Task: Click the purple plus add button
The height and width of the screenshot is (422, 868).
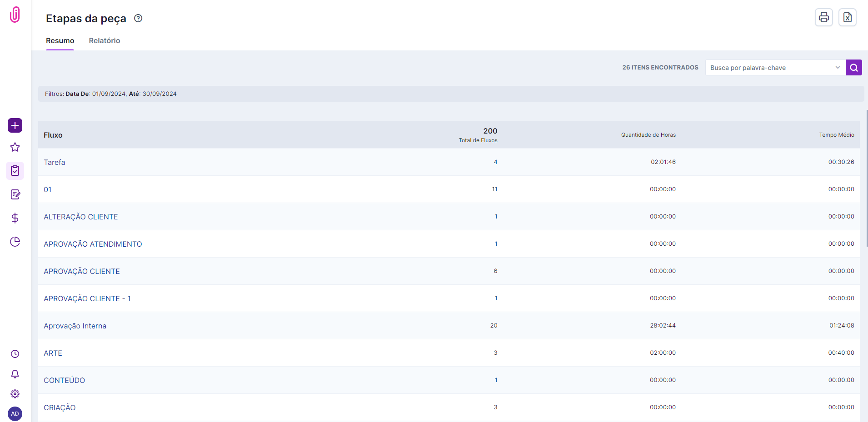Action: 15,125
